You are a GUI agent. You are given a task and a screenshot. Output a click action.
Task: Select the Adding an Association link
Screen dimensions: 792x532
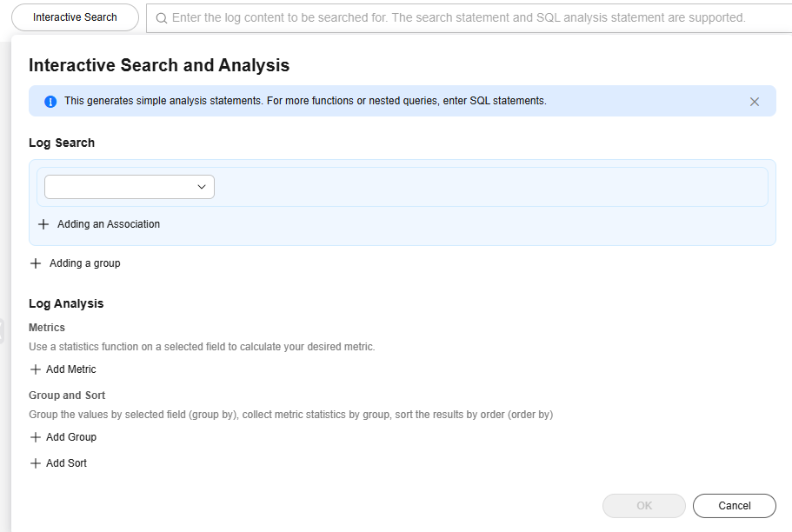pyautogui.click(x=109, y=224)
